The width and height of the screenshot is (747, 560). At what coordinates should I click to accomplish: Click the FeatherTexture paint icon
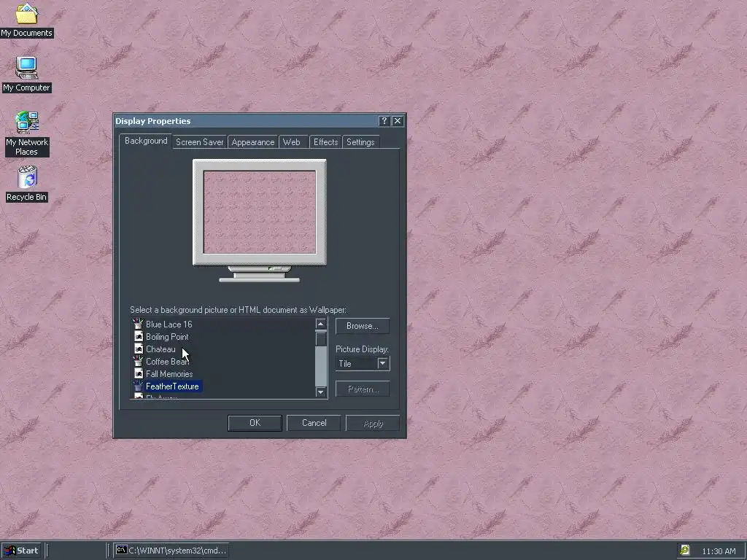(138, 386)
